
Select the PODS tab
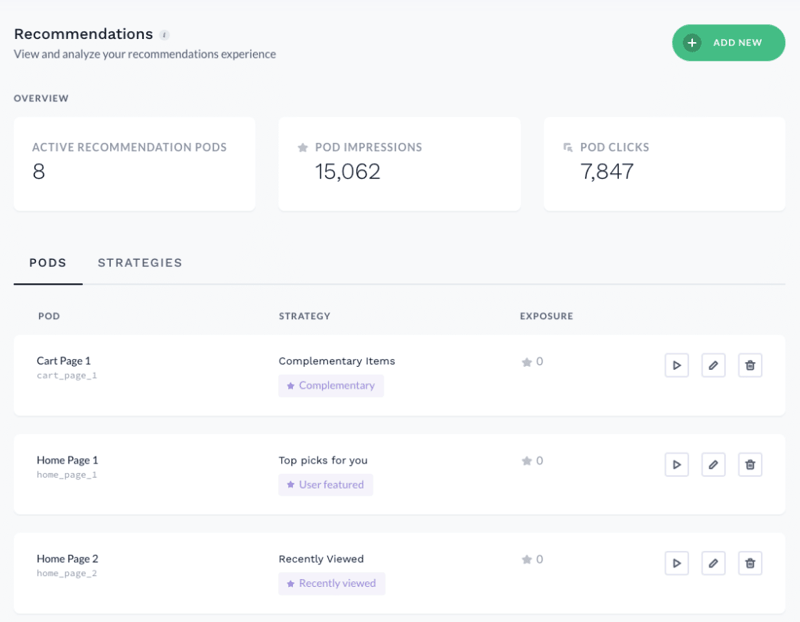tap(48, 263)
